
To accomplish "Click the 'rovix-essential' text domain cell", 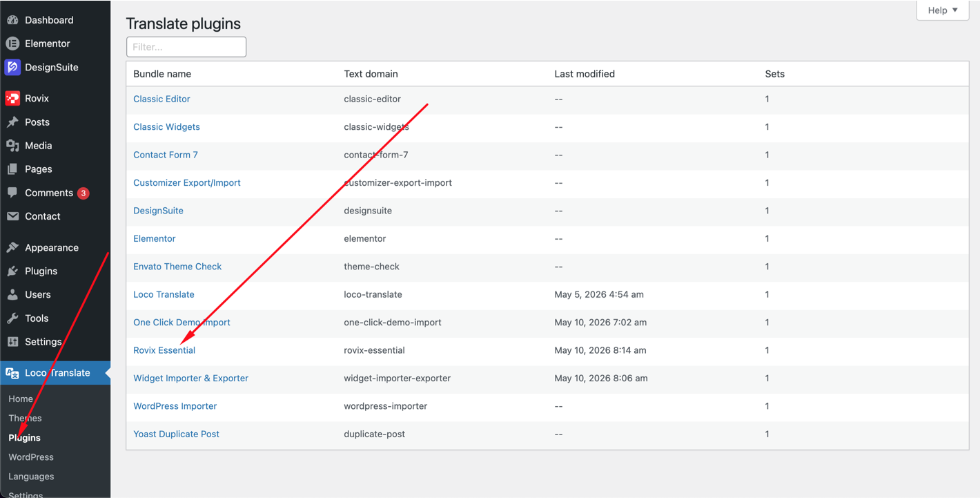I will (x=374, y=350).
